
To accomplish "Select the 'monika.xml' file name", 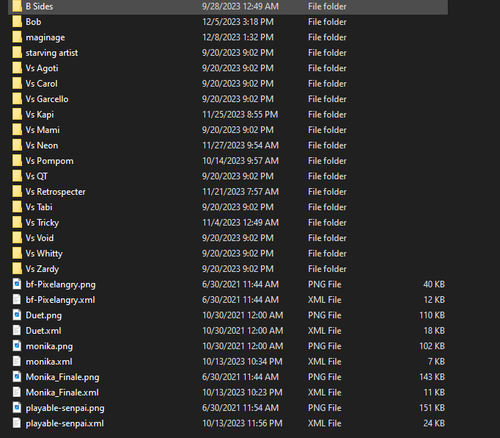I will 49,361.
